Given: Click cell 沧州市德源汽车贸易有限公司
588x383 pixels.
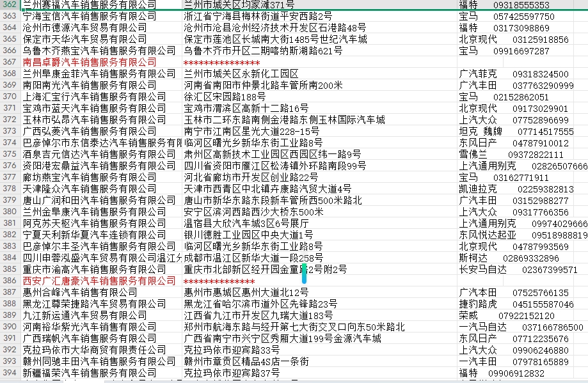Looking at the screenshot, I should [x=84, y=27].
